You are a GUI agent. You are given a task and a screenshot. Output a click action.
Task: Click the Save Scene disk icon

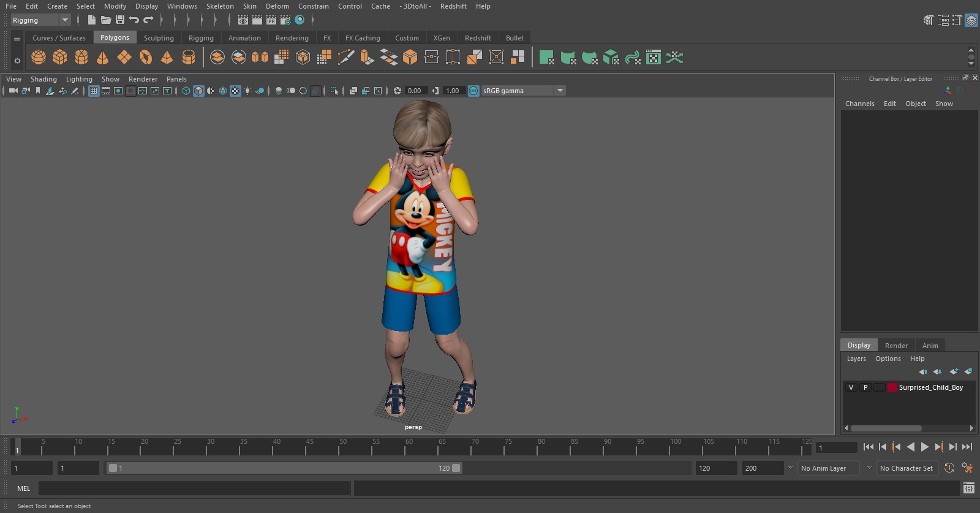coord(120,20)
